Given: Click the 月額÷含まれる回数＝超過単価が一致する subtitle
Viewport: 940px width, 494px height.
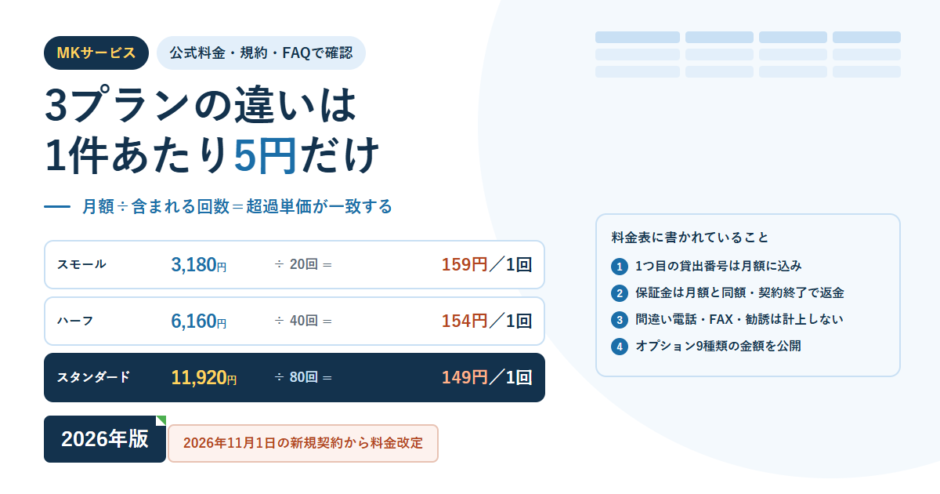Looking at the screenshot, I should pyautogui.click(x=237, y=207).
